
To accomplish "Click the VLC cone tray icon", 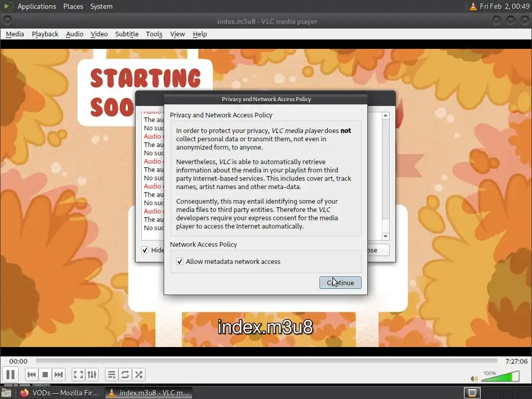I will click(473, 6).
